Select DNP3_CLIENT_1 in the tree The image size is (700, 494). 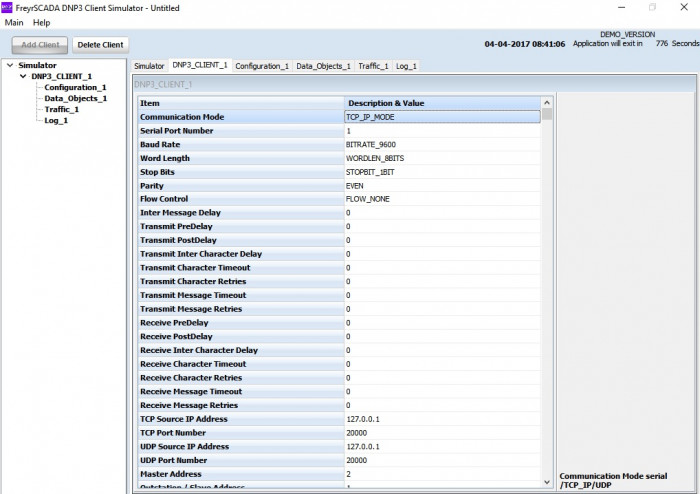(62, 76)
